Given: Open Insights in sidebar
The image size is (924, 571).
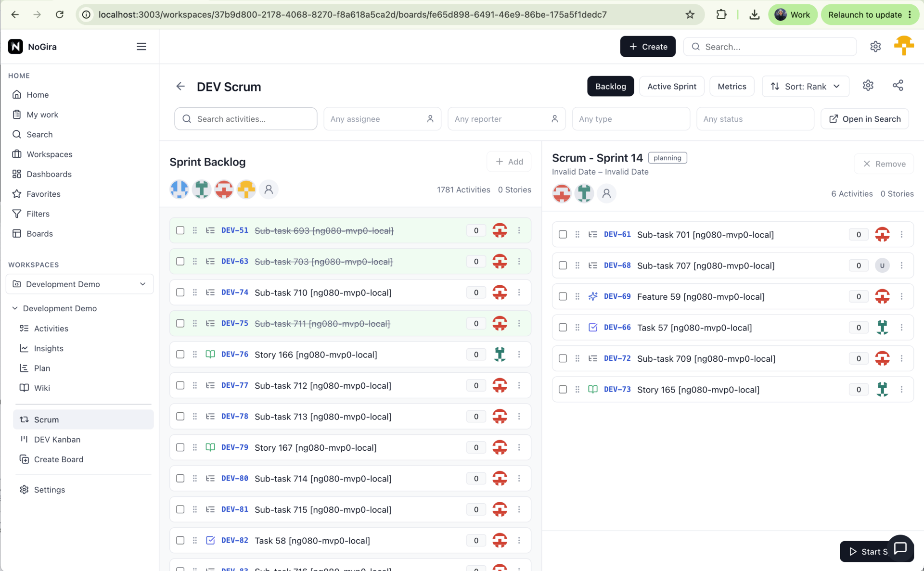Looking at the screenshot, I should [48, 348].
